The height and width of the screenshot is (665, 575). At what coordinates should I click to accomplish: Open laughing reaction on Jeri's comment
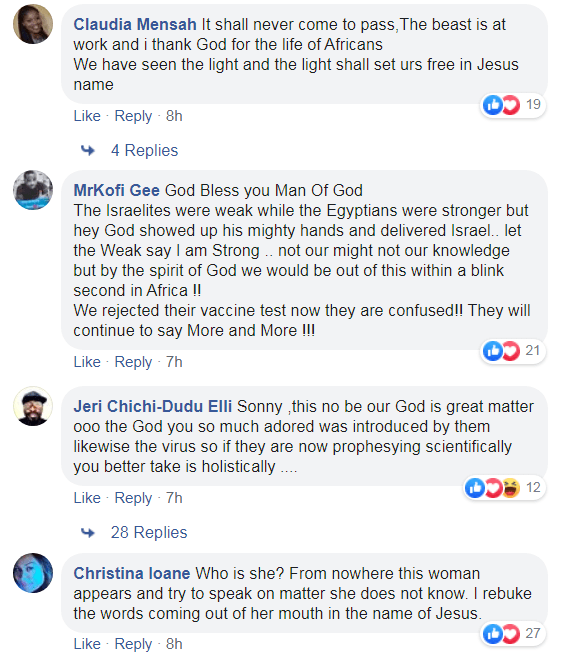tap(511, 488)
